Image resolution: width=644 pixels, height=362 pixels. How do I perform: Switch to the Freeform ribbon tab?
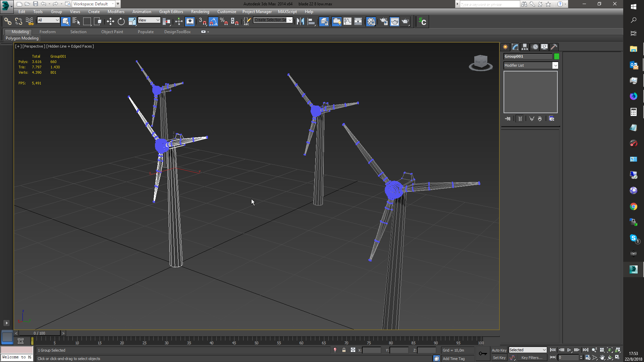(x=47, y=32)
